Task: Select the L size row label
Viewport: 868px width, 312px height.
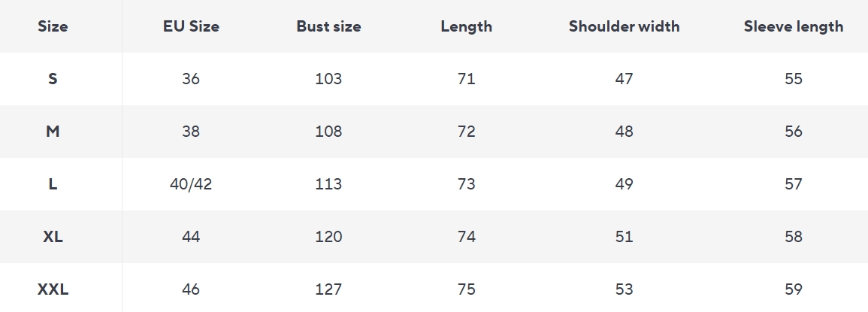Action: pyautogui.click(x=53, y=184)
